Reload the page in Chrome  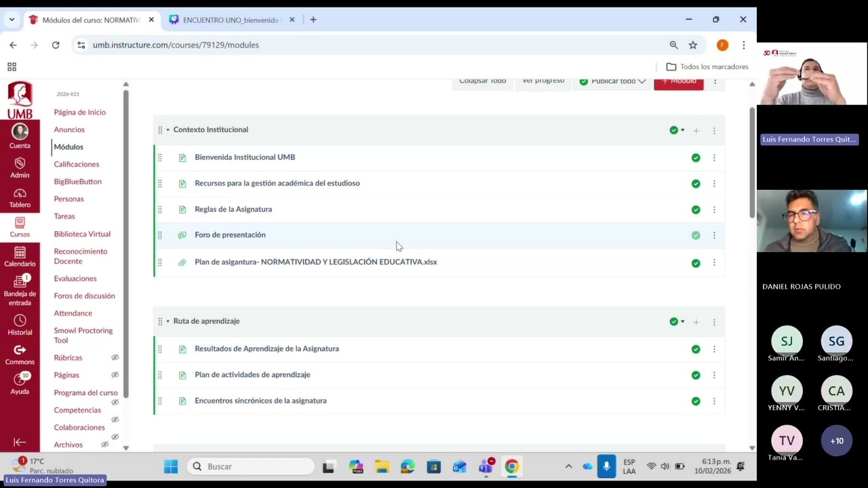click(x=56, y=45)
